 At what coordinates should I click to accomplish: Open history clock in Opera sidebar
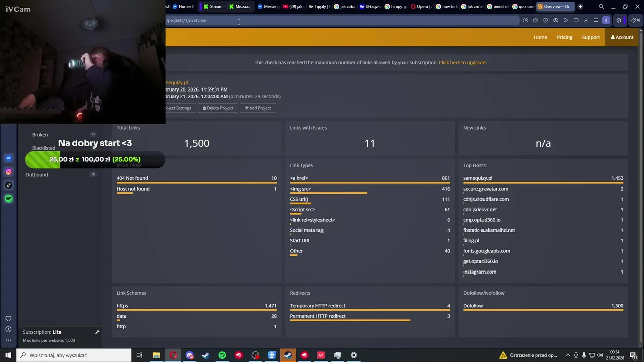(x=8, y=329)
